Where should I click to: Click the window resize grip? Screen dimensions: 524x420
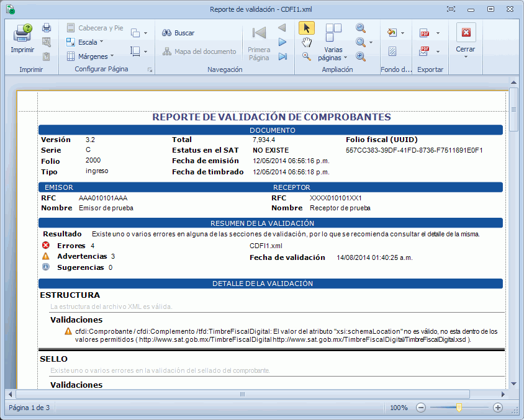pos(515,411)
